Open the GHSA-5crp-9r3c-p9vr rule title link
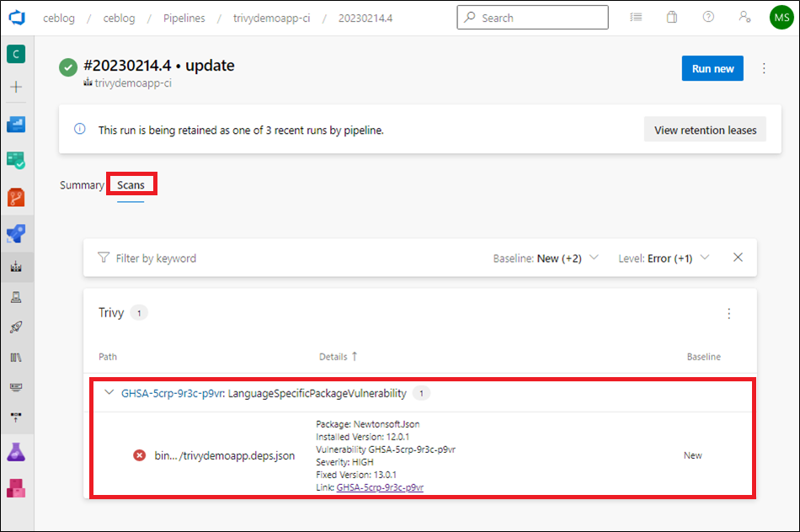 pyautogui.click(x=172, y=393)
